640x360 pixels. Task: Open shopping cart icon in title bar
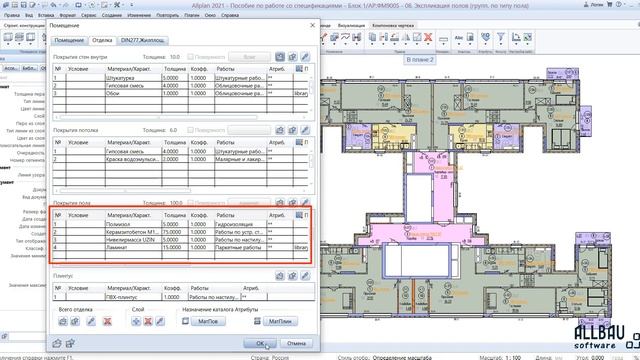point(609,5)
